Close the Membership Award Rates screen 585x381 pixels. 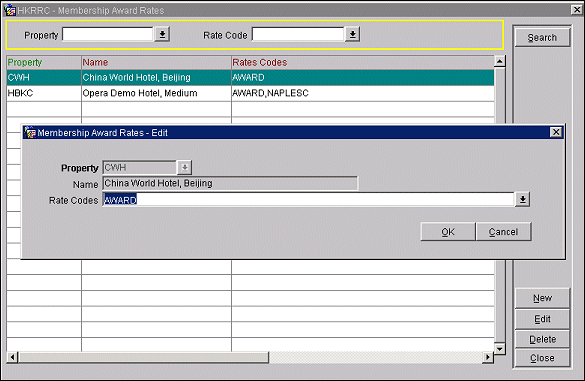click(x=542, y=358)
